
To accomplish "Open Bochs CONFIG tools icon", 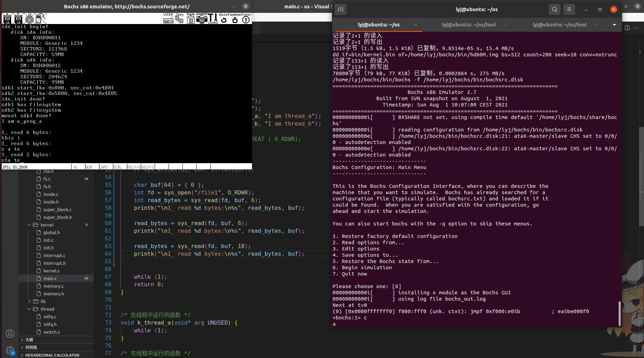I will 213,18.
